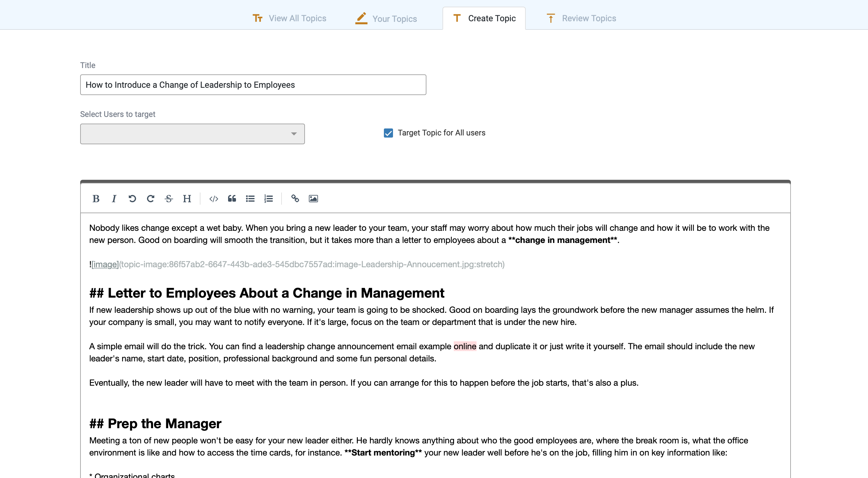This screenshot has height=478, width=868.
Task: Redo last edit in editor
Action: pos(151,199)
